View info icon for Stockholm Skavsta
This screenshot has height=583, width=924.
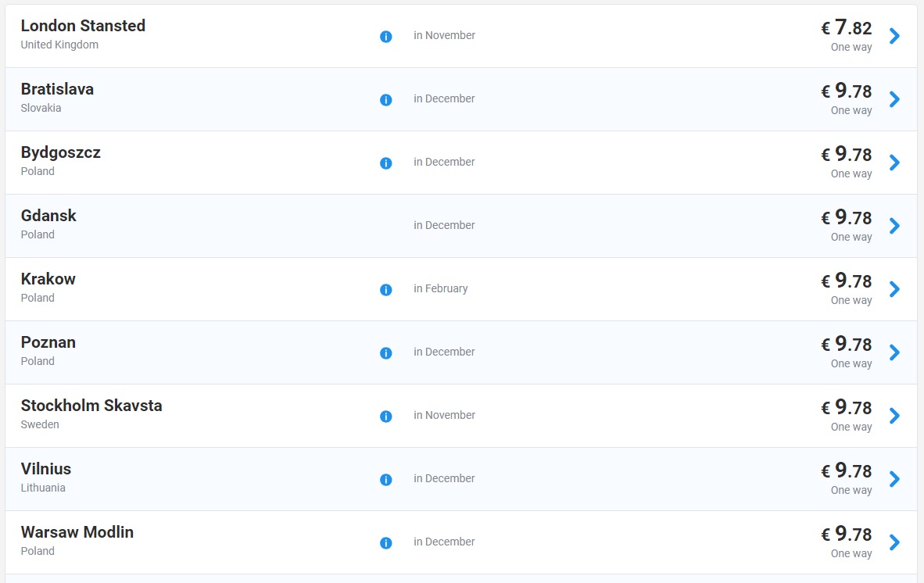click(x=385, y=417)
